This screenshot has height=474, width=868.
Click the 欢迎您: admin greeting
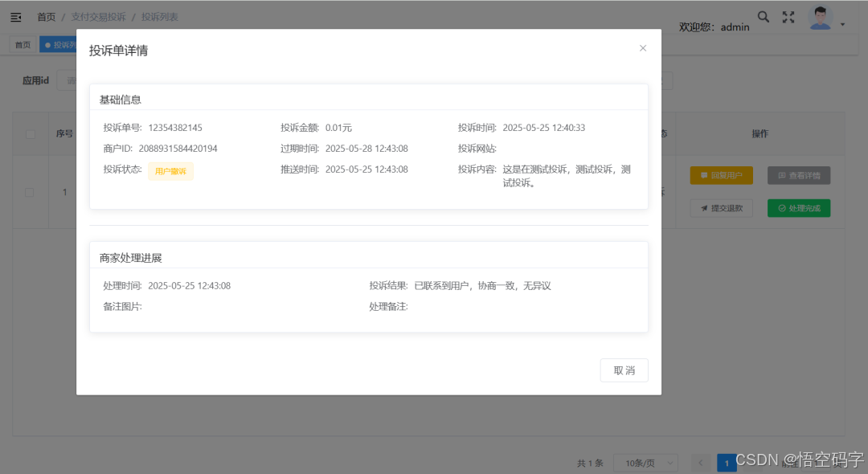coord(714,27)
